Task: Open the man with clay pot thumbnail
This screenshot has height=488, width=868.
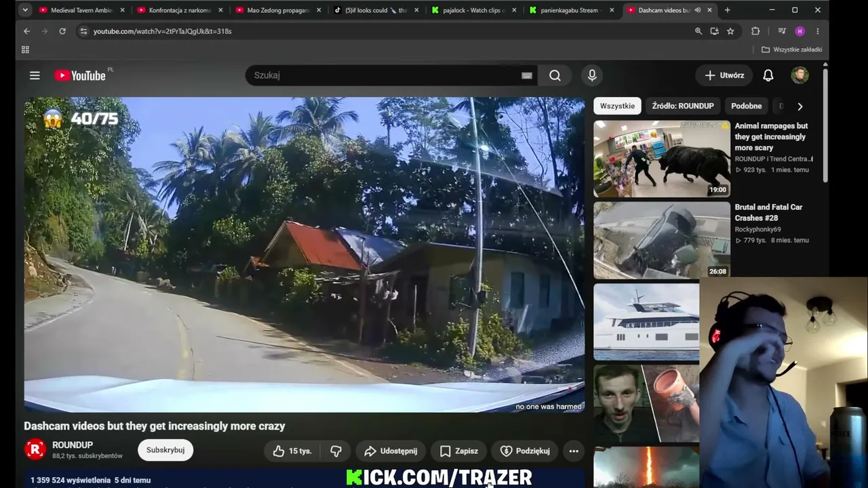Action: pyautogui.click(x=646, y=404)
